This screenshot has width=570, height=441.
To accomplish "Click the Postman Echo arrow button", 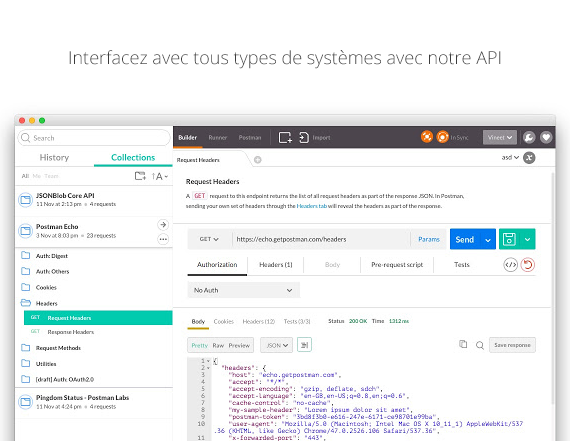I will coord(163,225).
